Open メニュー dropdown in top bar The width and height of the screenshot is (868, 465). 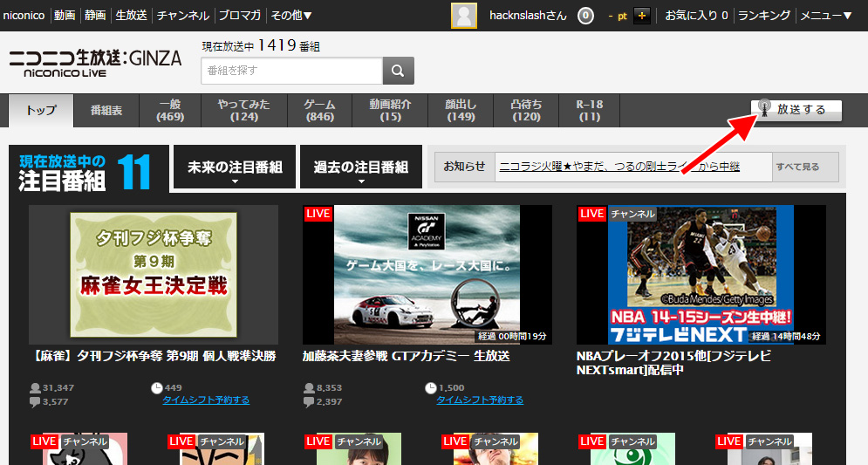pos(826,16)
